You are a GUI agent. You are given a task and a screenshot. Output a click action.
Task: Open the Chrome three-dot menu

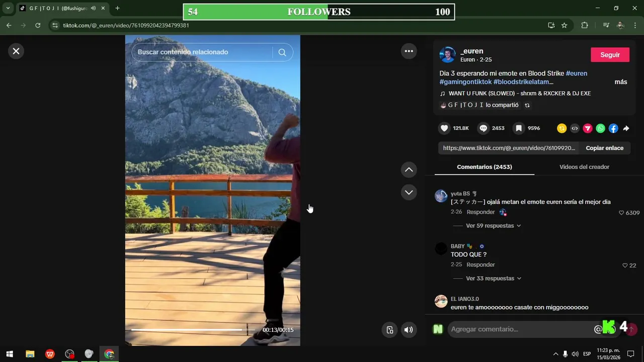click(x=635, y=25)
